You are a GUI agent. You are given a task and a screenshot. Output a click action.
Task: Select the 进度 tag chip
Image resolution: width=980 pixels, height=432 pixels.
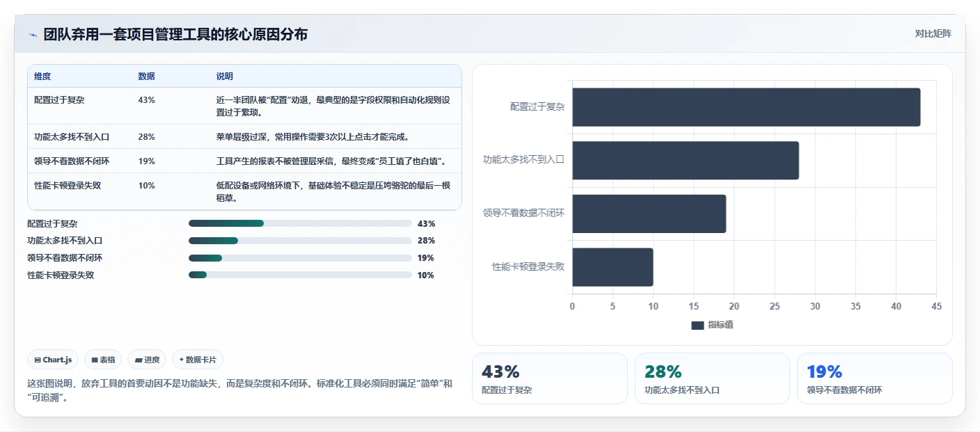pyautogui.click(x=147, y=360)
